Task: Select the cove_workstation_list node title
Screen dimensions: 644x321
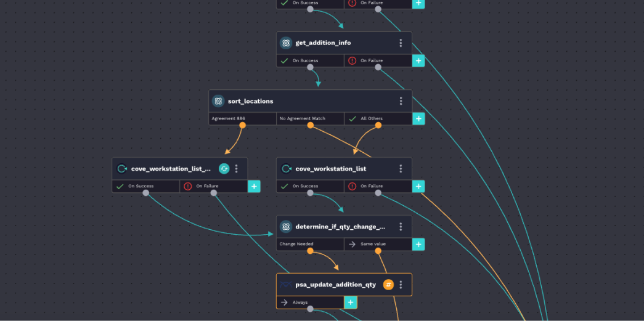Action: (x=330, y=169)
